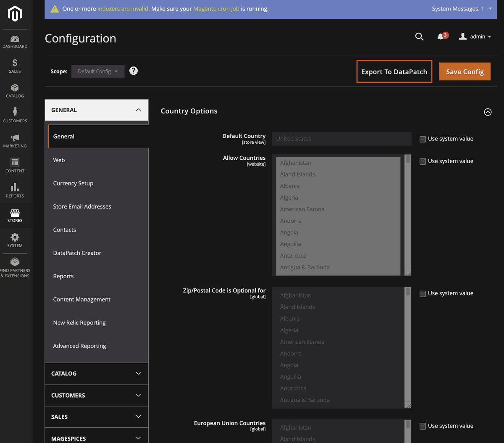Select the General config tab
Image resolution: width=504 pixels, height=443 pixels.
98,136
